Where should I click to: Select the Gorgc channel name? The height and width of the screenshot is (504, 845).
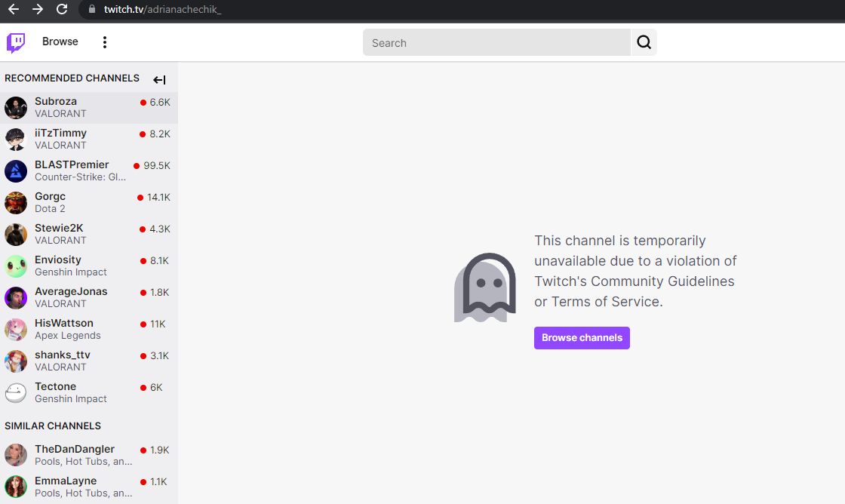[50, 197]
